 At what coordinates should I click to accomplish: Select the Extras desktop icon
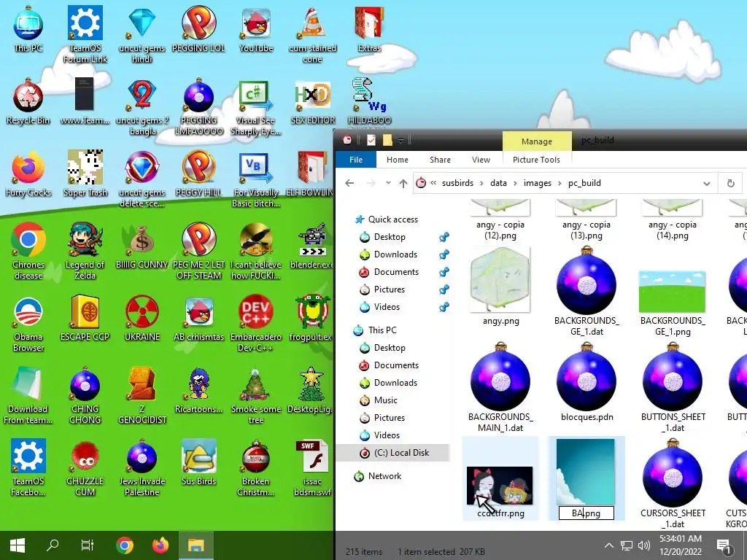click(x=369, y=29)
